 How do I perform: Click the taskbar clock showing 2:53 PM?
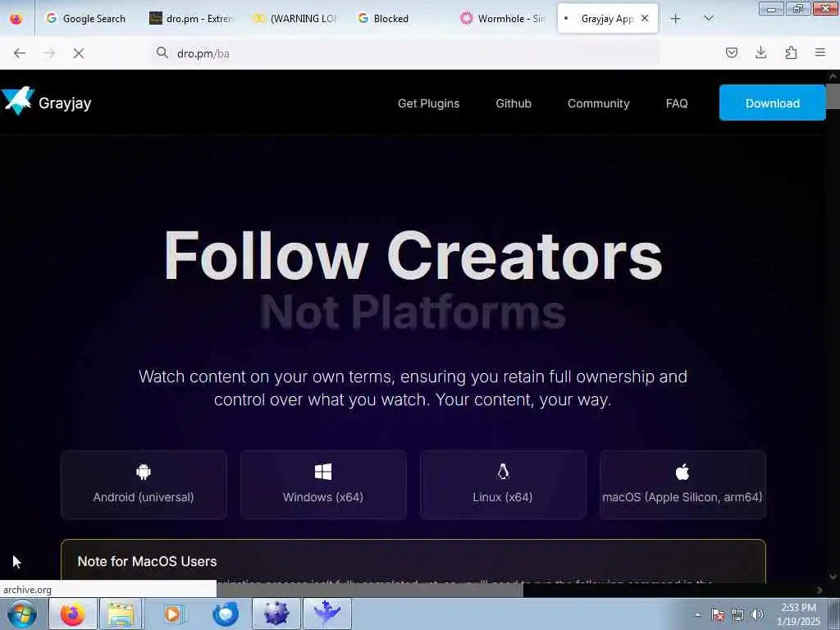click(x=798, y=614)
